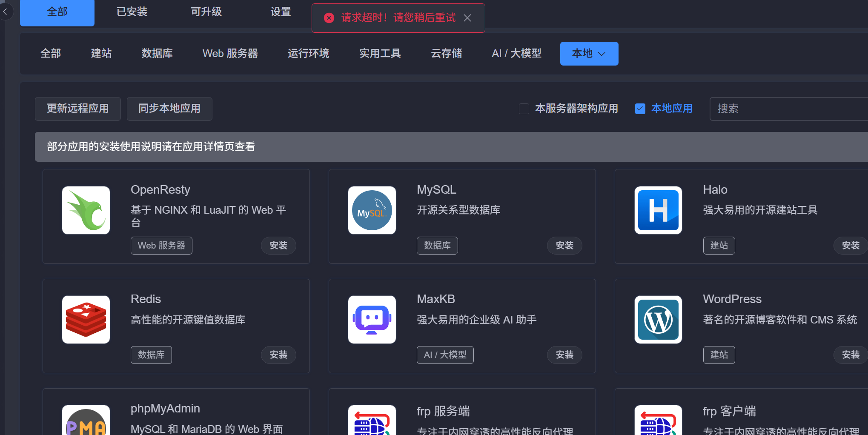Select AI / 大模型 category filter
Viewport: 868px width, 435px height.
[x=517, y=54]
